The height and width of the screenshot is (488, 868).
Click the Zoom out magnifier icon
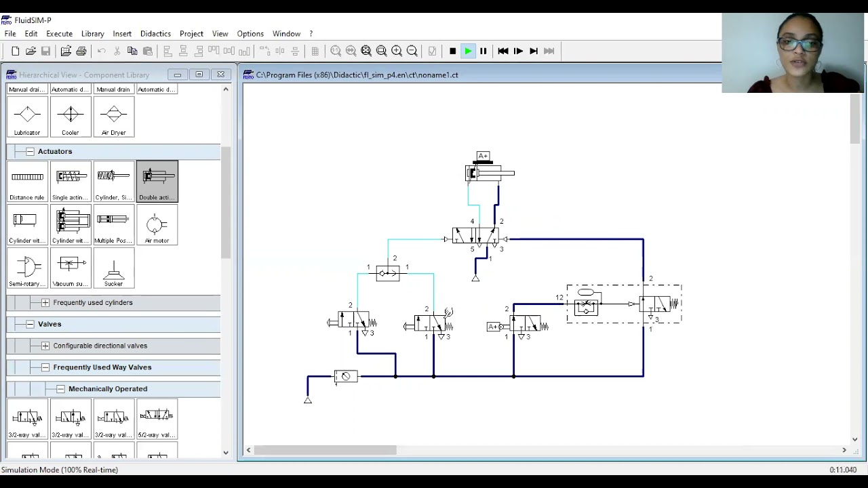point(412,51)
